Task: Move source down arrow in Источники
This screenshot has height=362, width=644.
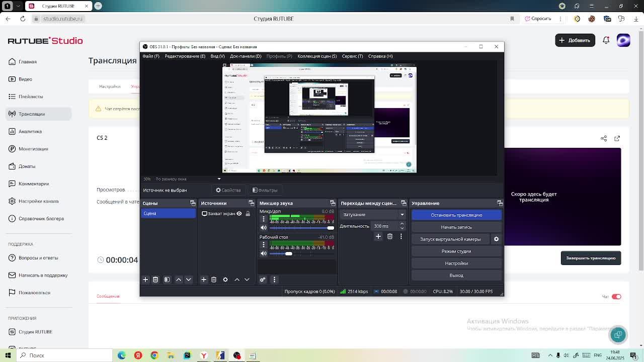Action: (x=247, y=280)
